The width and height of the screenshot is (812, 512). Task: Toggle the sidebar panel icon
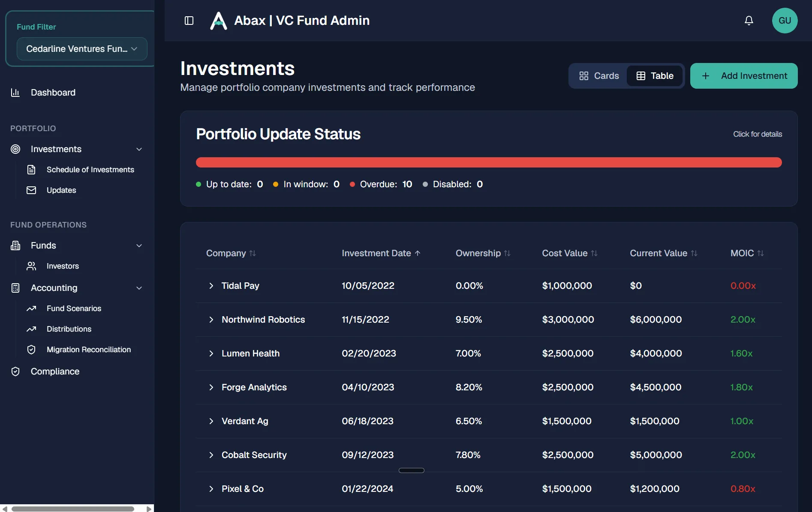pyautogui.click(x=189, y=21)
